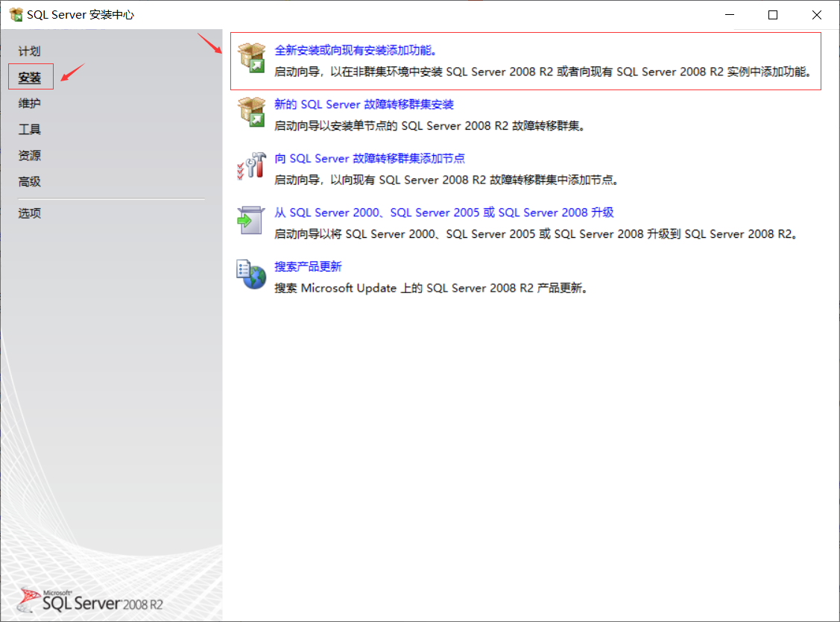Click description text 搜索 Microsoft Update 上的 SQL Server 2008 R2 产品更新
The height and width of the screenshot is (622, 840).
click(432, 289)
